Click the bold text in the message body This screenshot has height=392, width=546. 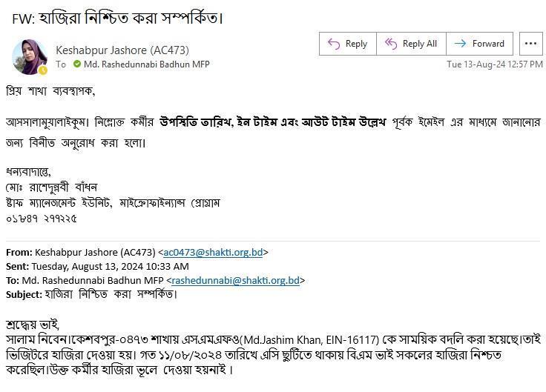point(273,122)
